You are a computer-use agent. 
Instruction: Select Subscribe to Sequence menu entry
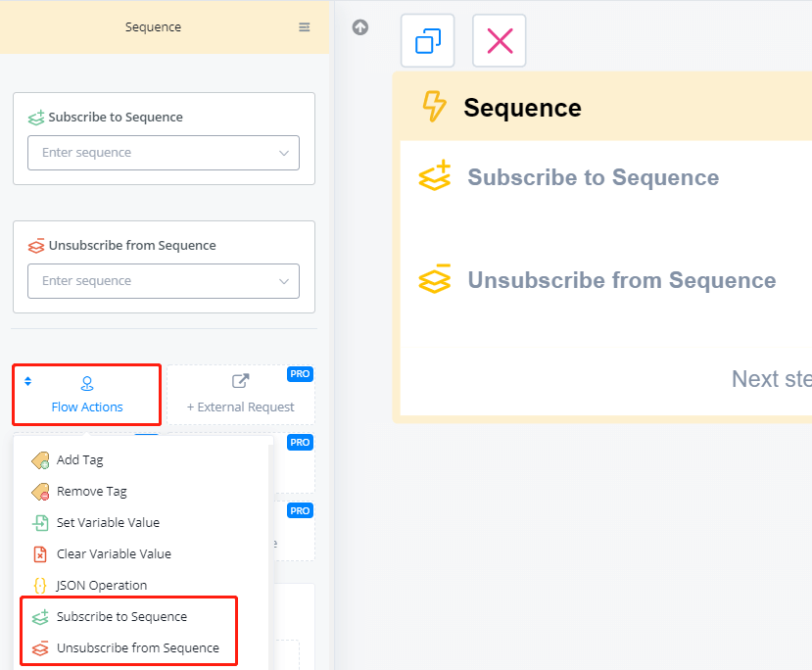coord(121,616)
